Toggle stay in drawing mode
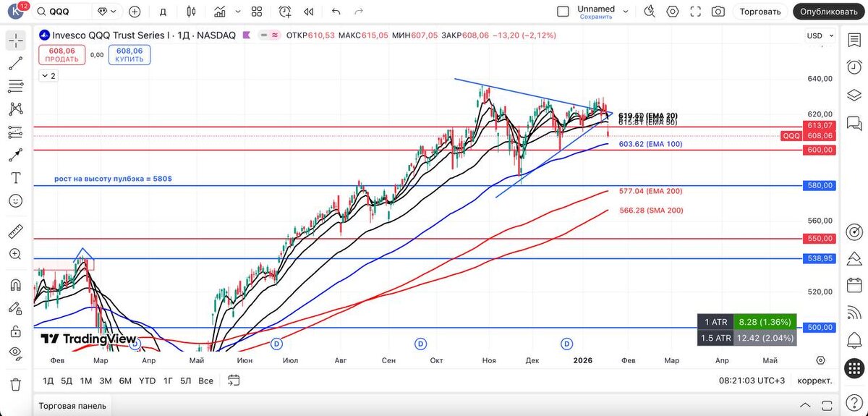 pyautogui.click(x=15, y=307)
